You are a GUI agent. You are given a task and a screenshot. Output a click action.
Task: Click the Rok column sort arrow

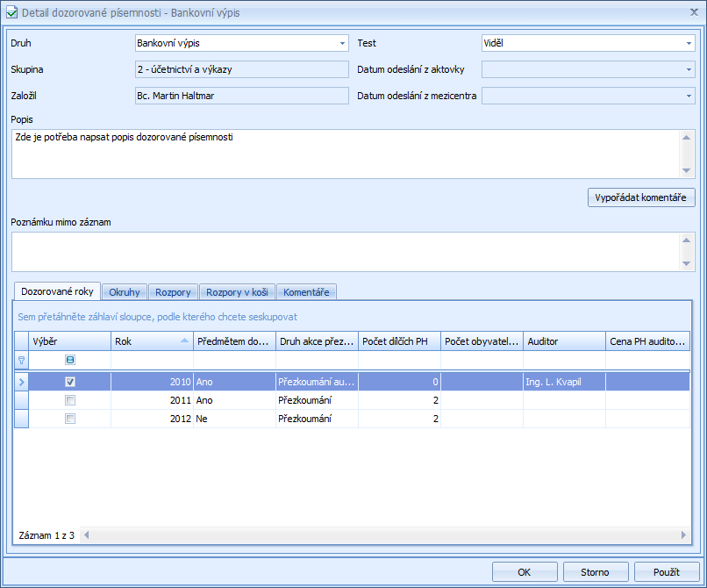(184, 341)
